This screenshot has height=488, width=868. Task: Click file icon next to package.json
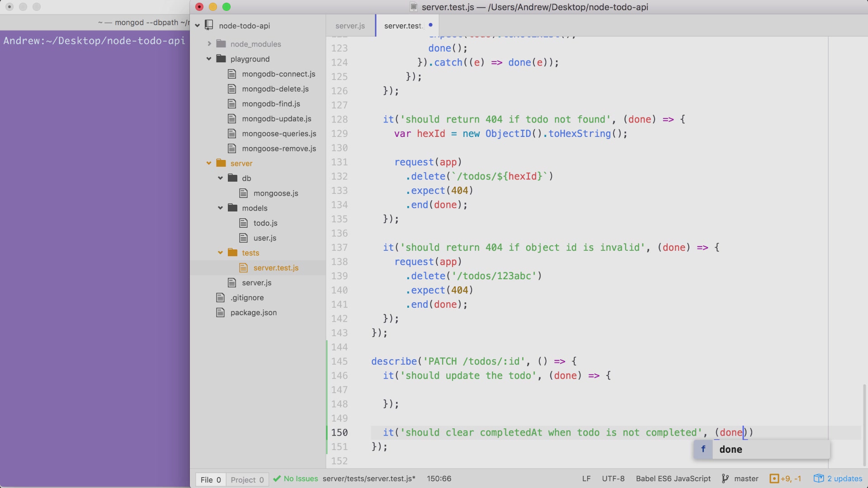pyautogui.click(x=221, y=312)
